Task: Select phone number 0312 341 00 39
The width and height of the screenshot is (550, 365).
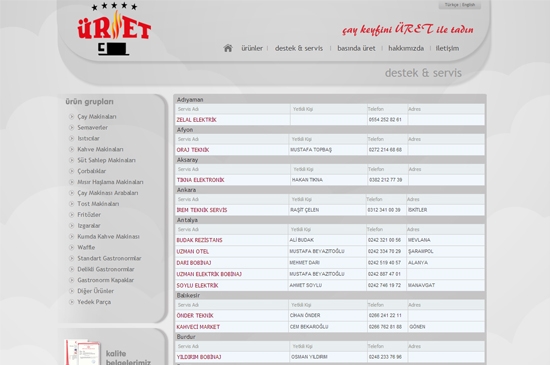Action: tap(384, 210)
